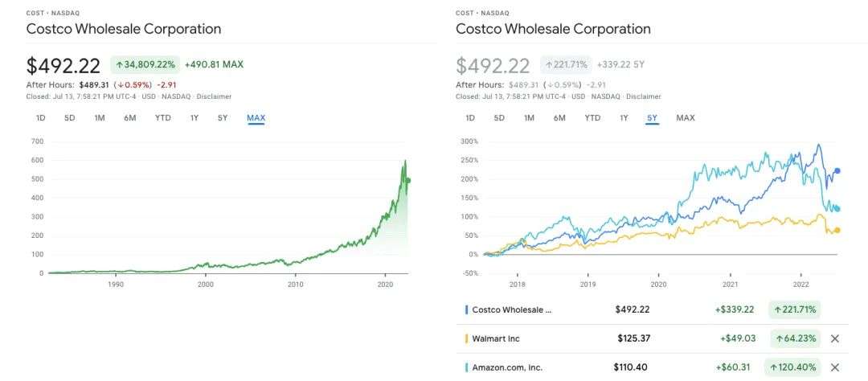Click the blue Costco color marker
This screenshot has width=868, height=381.
[x=466, y=309]
